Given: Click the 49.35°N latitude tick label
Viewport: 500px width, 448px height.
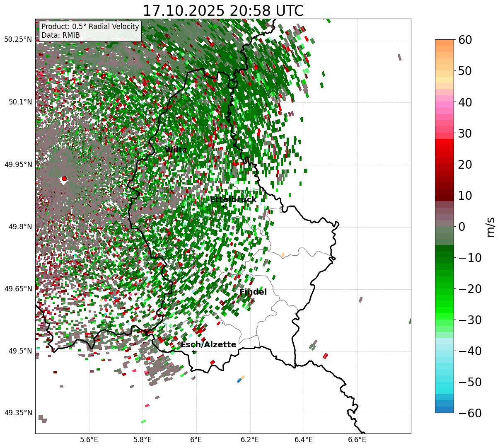Looking at the screenshot, I should click(x=18, y=413).
